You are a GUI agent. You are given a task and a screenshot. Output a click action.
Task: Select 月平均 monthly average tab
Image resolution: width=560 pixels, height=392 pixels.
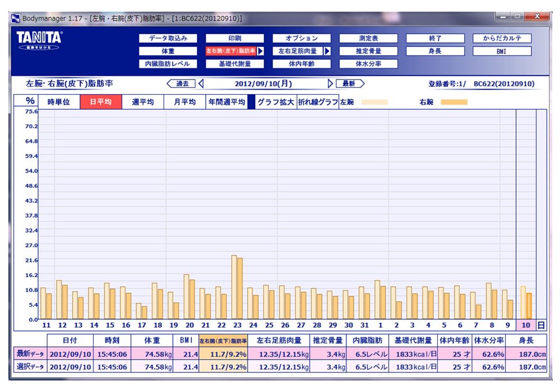tap(185, 102)
